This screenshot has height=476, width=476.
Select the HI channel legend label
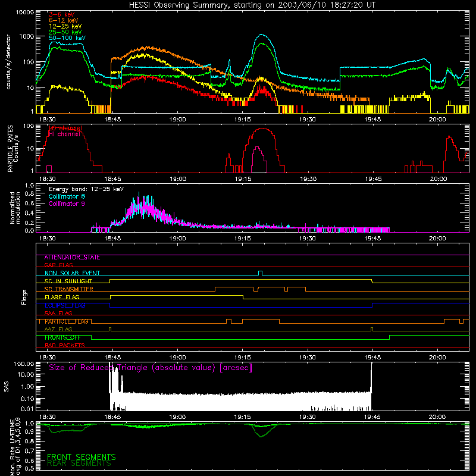point(64,134)
